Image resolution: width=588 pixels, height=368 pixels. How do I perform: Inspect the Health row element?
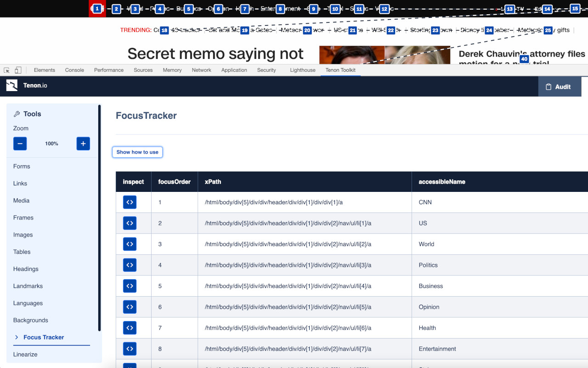point(130,328)
